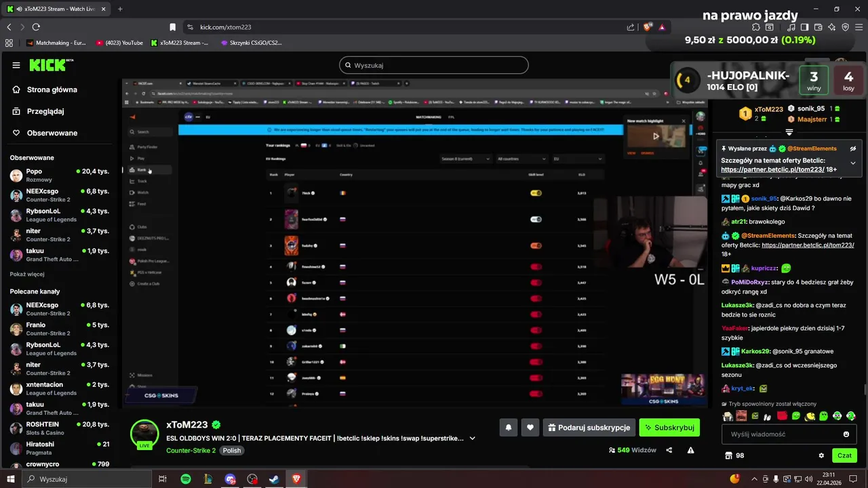Open the hamburger sidebar menu

pyautogui.click(x=16, y=65)
